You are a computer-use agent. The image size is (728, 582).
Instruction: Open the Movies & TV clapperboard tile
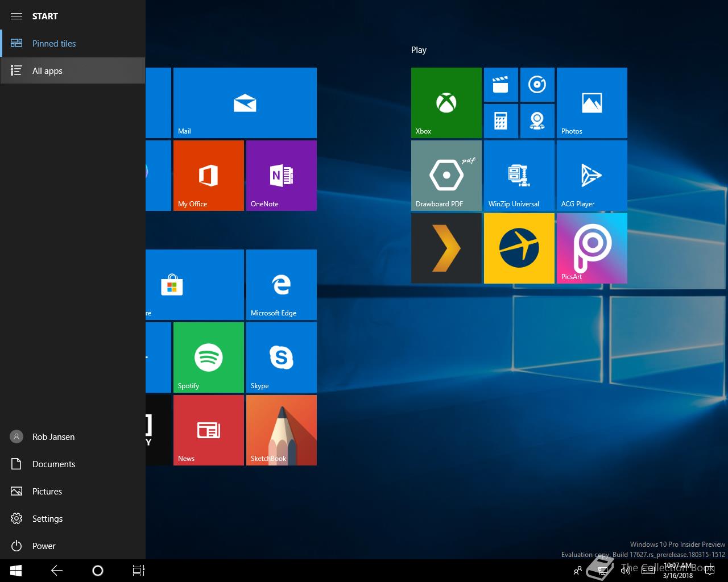click(x=500, y=85)
